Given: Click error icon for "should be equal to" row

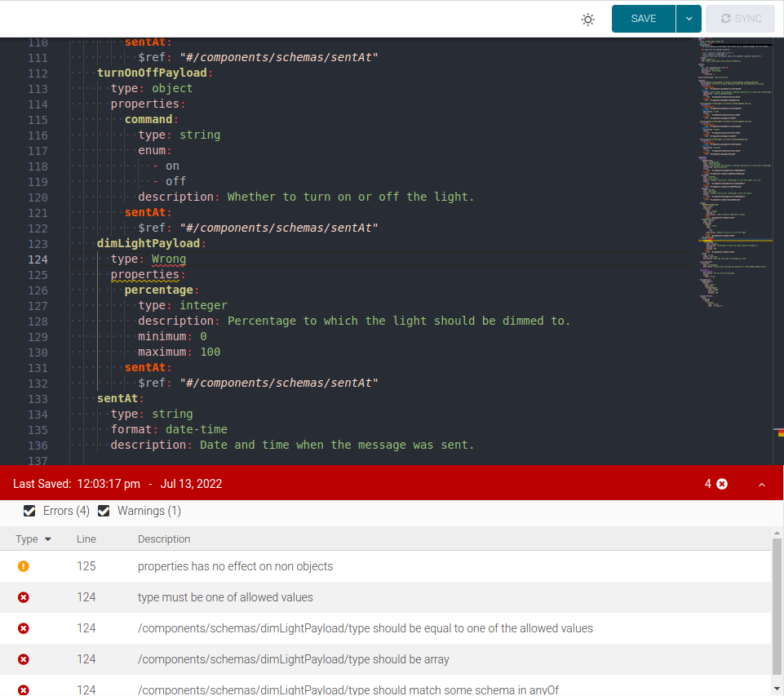Looking at the screenshot, I should 24,628.
